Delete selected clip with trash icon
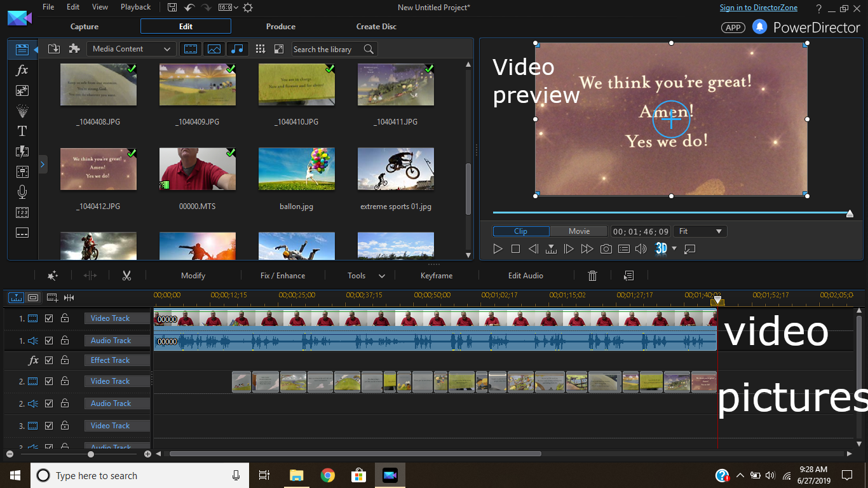Viewport: 868px width, 488px height. pos(592,276)
